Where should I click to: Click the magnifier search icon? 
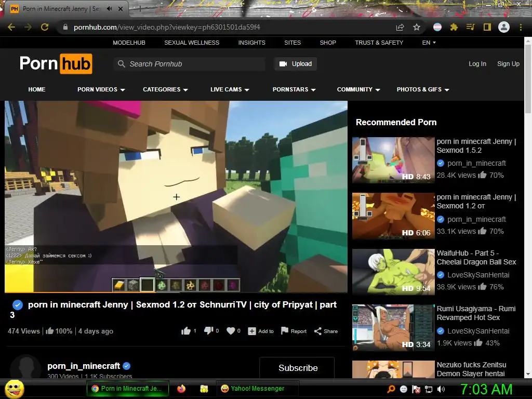pos(121,64)
